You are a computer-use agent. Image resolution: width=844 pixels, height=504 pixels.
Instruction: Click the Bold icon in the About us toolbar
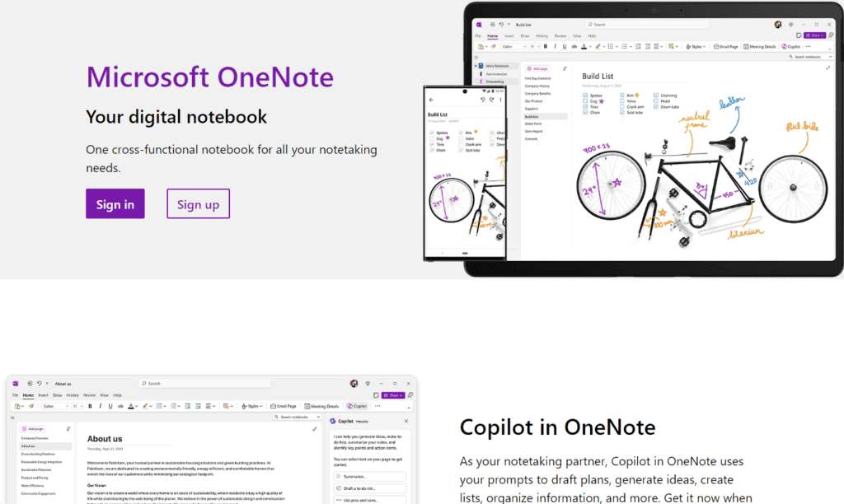click(x=90, y=406)
